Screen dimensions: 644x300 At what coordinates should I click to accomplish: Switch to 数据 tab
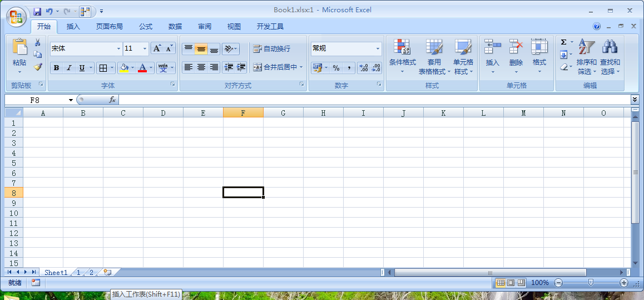tap(175, 27)
